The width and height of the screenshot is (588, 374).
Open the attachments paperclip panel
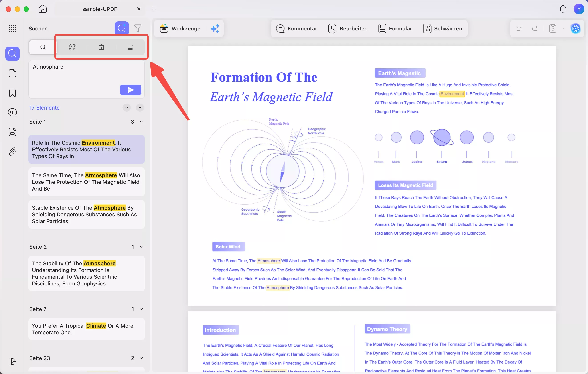click(x=12, y=151)
